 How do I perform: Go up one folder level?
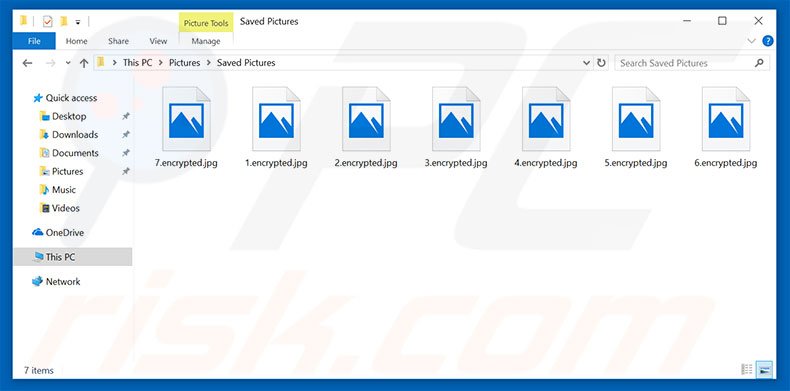click(84, 63)
